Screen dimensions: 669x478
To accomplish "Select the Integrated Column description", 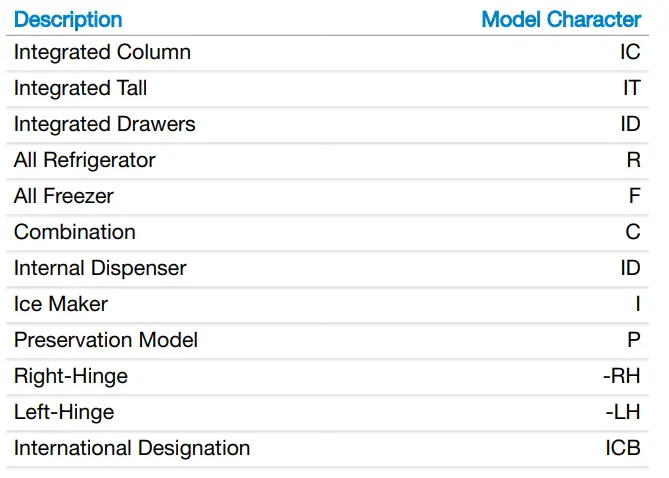I will point(102,52).
